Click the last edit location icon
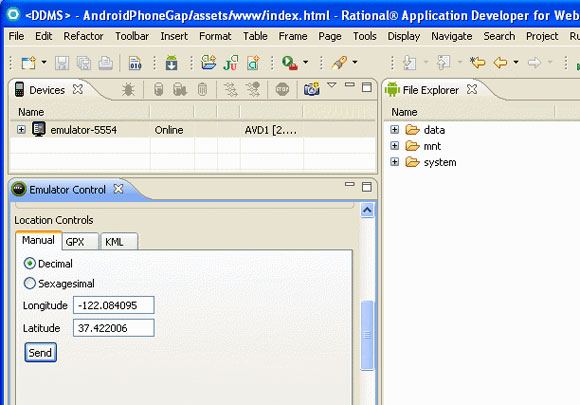The height and width of the screenshot is (405, 580). click(x=478, y=62)
